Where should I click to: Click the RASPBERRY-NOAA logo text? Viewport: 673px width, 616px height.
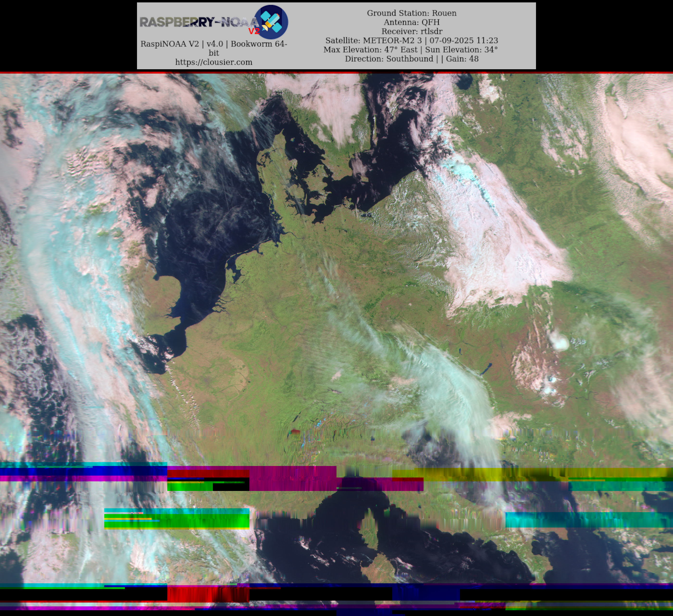(199, 22)
